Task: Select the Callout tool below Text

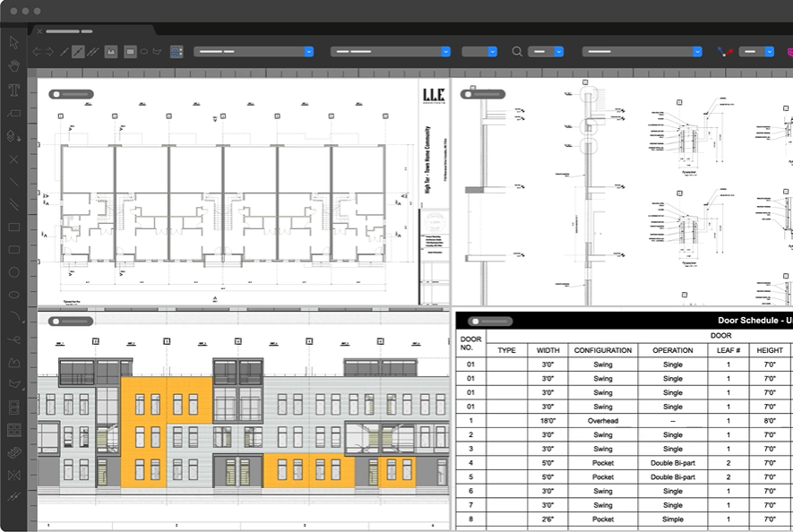Action: click(x=13, y=113)
